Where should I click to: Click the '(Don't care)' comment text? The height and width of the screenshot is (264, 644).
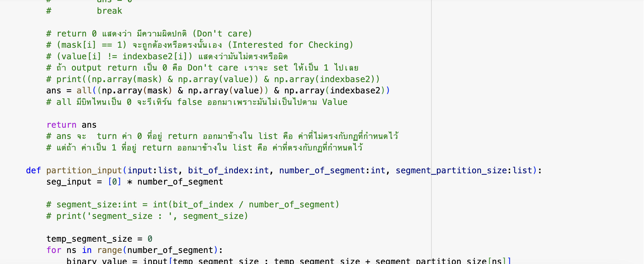[x=222, y=33]
